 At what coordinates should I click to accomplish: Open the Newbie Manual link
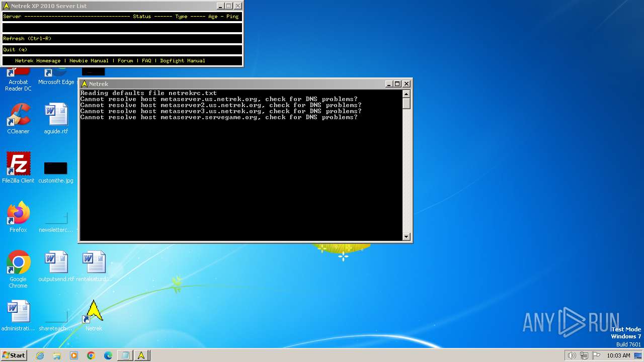click(89, 61)
